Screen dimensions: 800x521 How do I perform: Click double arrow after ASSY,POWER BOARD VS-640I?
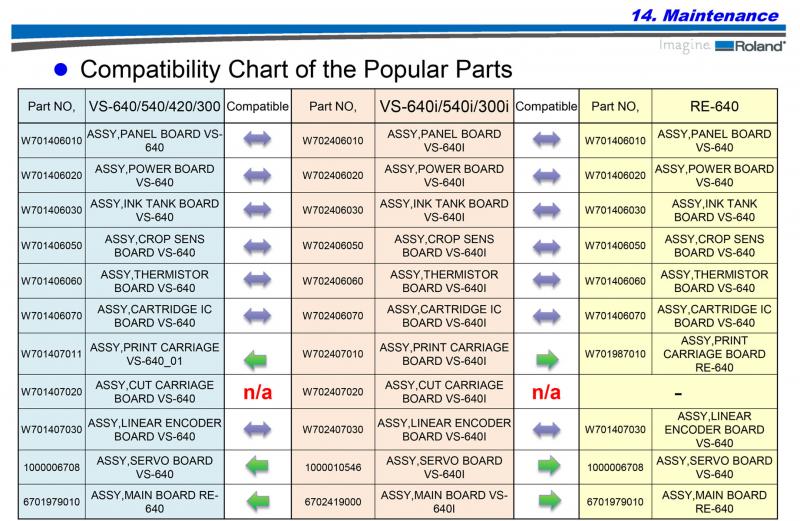(x=546, y=176)
